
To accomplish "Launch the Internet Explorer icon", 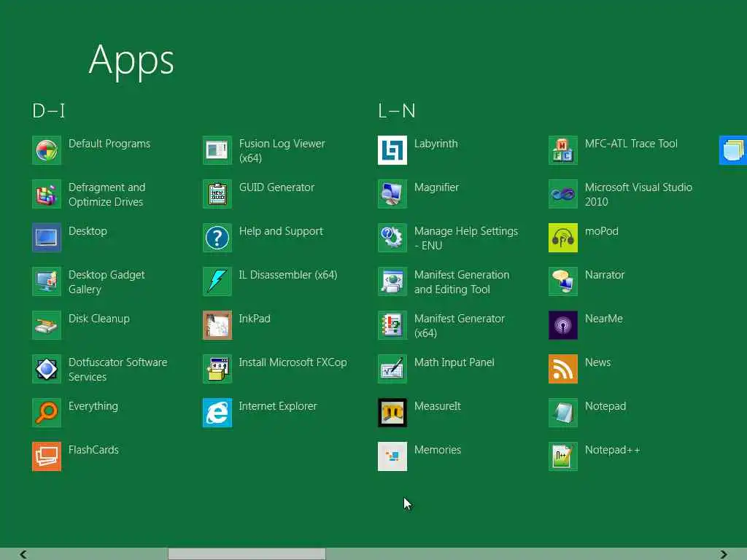I will (217, 413).
